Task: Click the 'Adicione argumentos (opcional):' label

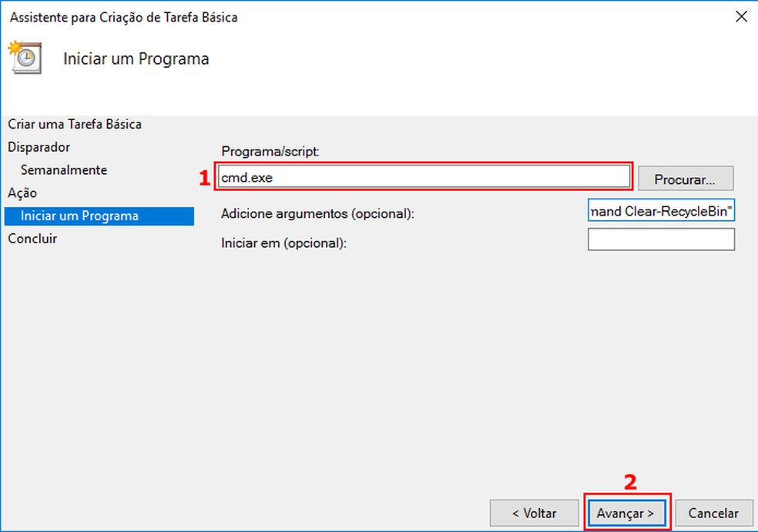Action: tap(317, 213)
